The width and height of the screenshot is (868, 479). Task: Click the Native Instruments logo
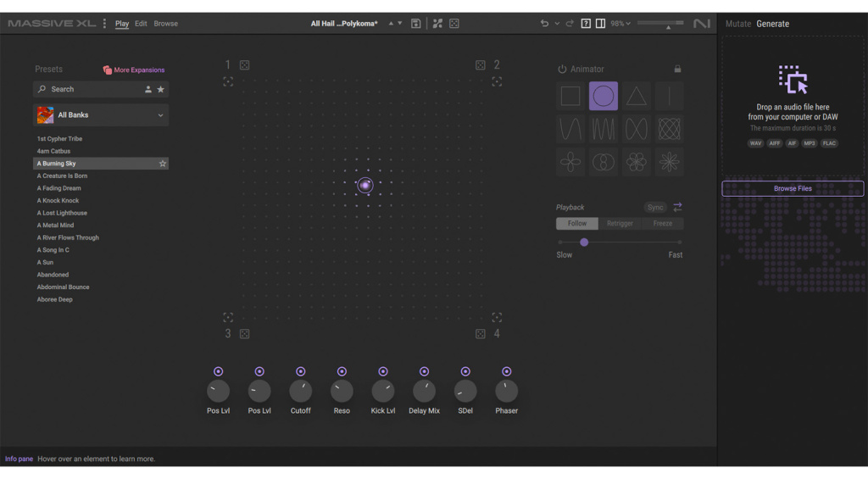click(x=701, y=23)
